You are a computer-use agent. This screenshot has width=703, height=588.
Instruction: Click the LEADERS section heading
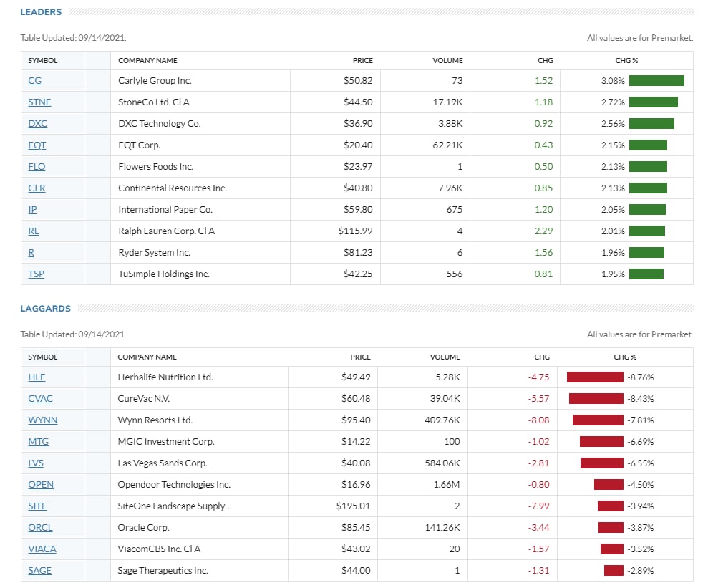click(41, 12)
